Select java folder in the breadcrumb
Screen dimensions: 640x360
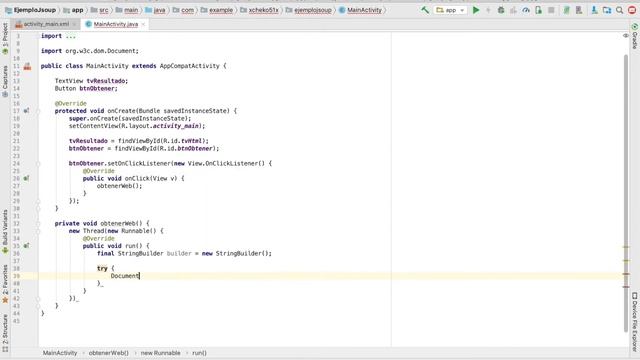tap(155, 10)
